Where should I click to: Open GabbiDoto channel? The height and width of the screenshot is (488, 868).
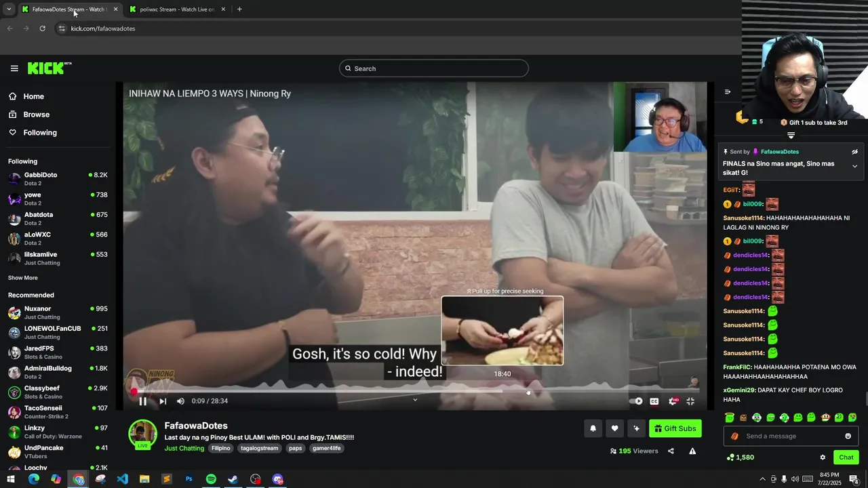(x=58, y=179)
